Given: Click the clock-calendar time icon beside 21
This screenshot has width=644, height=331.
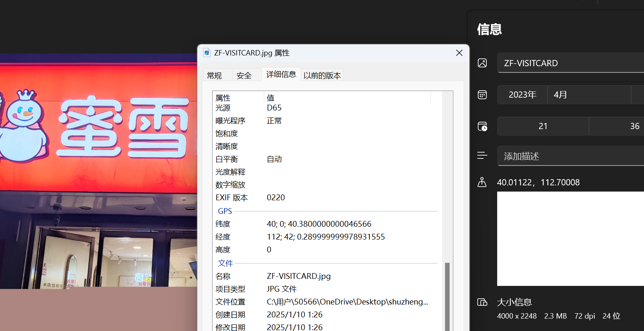Looking at the screenshot, I should pyautogui.click(x=482, y=126).
